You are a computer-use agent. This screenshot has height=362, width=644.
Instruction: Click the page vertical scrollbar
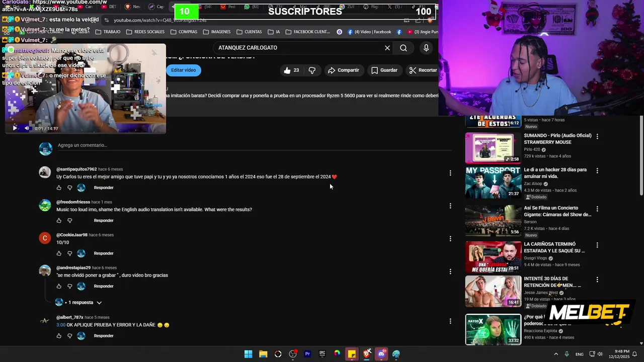(641, 156)
